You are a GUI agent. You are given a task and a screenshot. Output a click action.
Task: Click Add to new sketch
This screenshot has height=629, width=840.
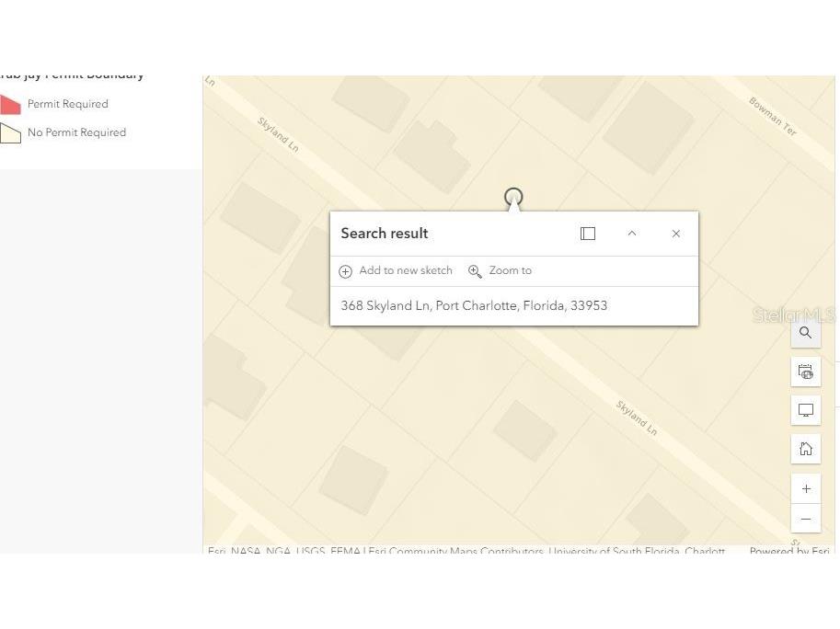pos(396,271)
